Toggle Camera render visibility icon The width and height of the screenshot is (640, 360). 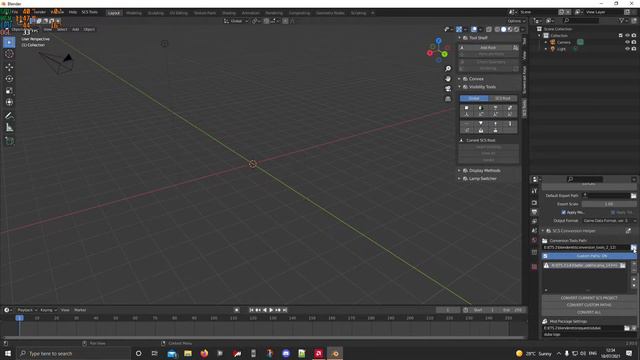pos(634,42)
